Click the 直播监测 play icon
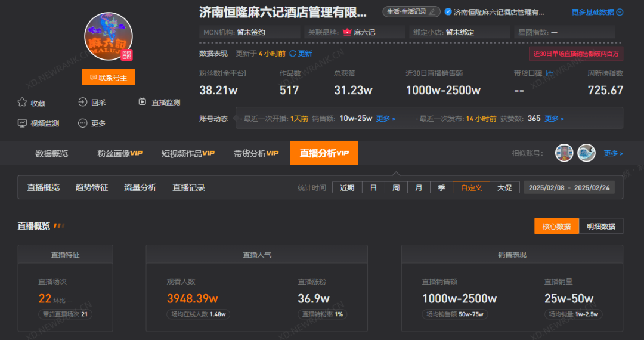The width and height of the screenshot is (644, 340). [143, 101]
